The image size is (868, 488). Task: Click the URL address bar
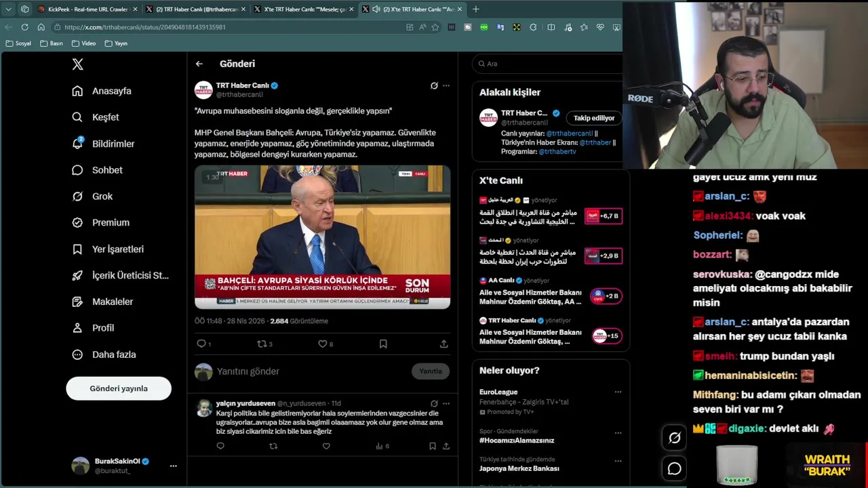click(x=231, y=27)
